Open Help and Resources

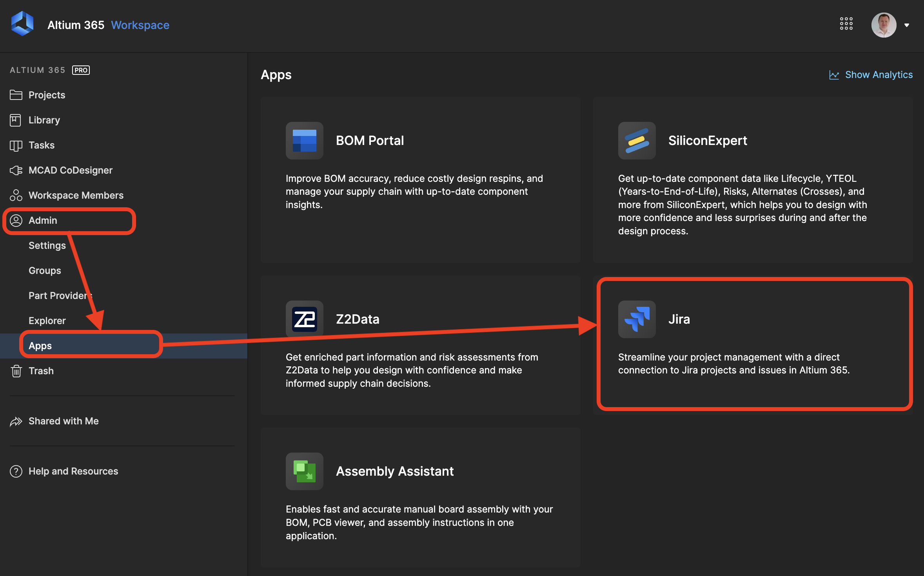coord(73,471)
